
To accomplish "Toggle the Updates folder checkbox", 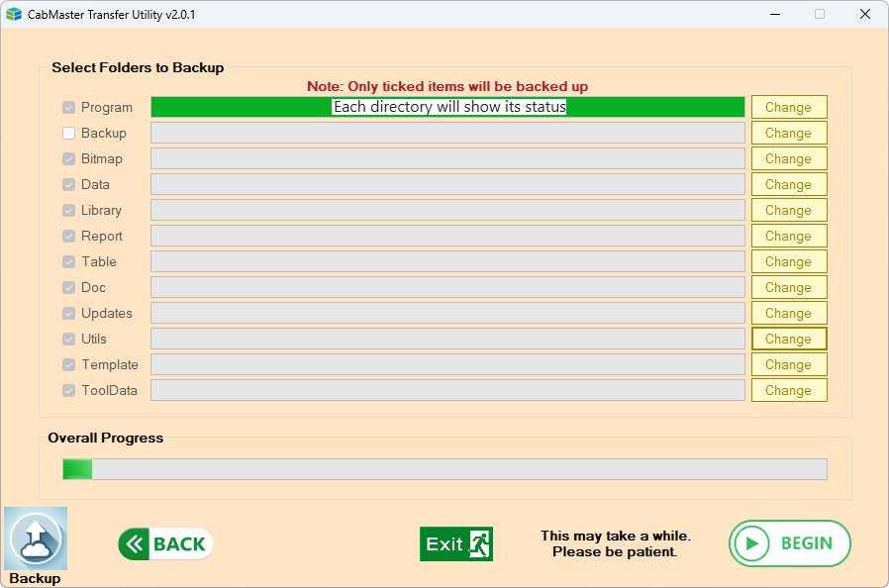I will click(67, 313).
